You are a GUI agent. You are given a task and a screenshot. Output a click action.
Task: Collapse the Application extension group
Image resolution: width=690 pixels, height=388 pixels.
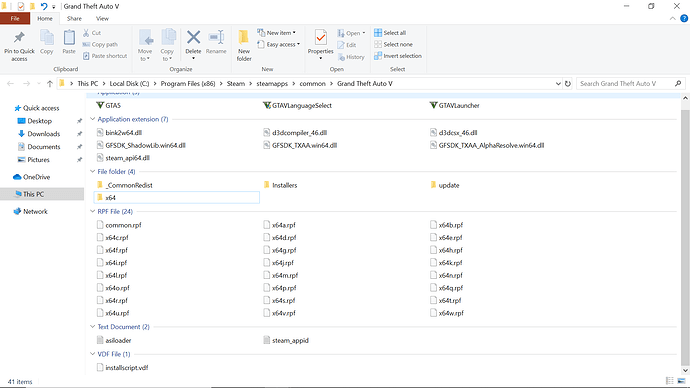92,119
